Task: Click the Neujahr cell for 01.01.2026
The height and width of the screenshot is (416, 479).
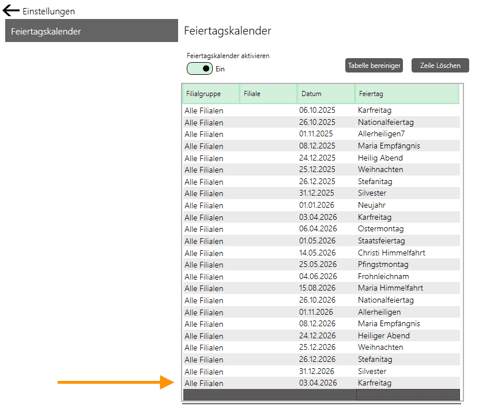Action: click(371, 205)
